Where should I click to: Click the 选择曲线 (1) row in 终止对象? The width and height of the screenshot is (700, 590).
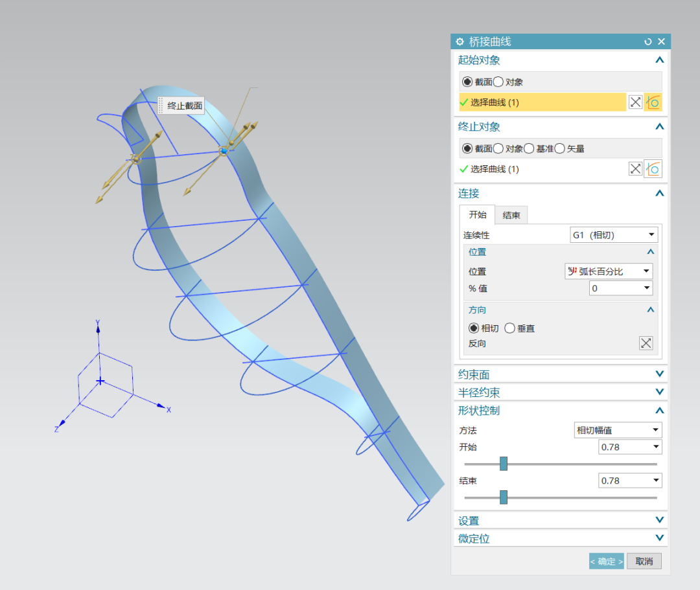[x=542, y=169]
